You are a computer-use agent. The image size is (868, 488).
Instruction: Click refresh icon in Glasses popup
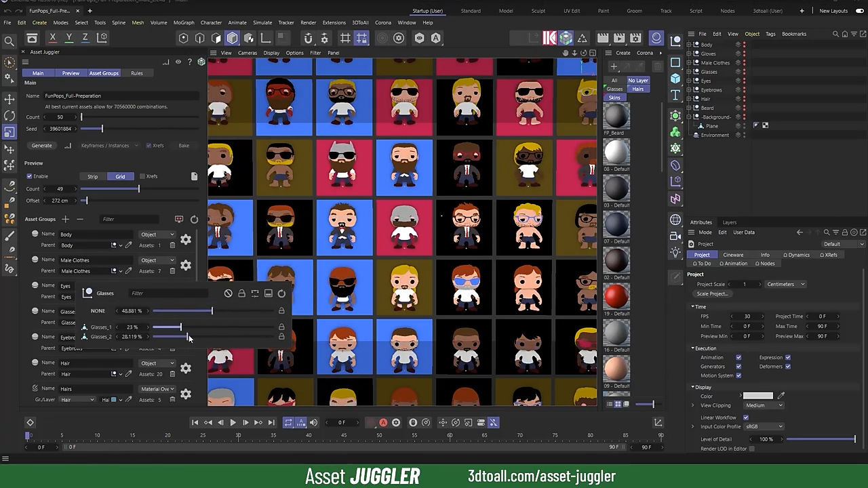[281, 293]
